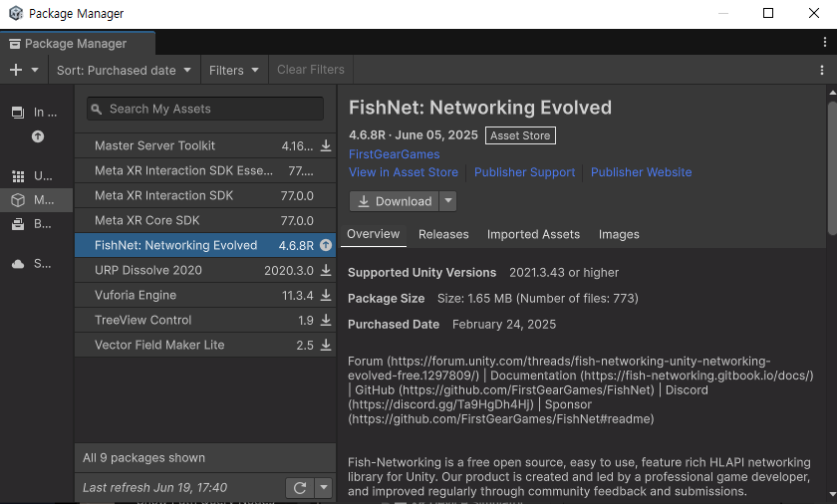
Task: Click Supported Unity Versions 2021.3.43 value
Action: [564, 273]
